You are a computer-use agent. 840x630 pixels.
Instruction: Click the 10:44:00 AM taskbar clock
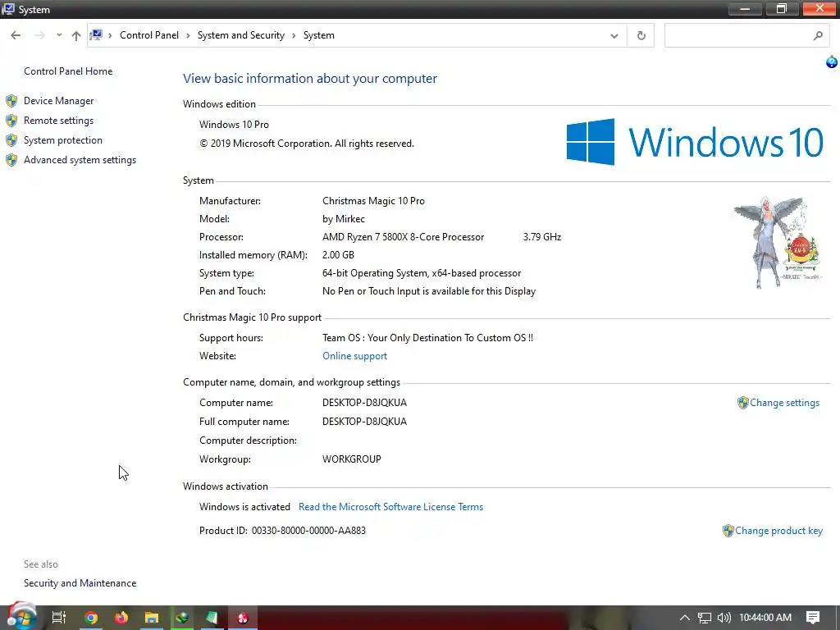[765, 618]
